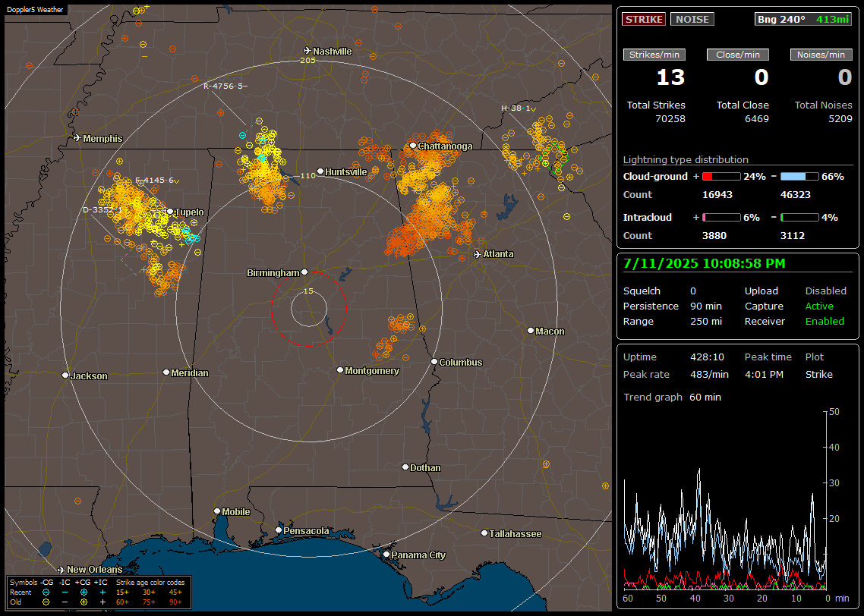The image size is (864, 616).
Task: Click the negative intracloud green percentage bar
Action: click(x=799, y=218)
